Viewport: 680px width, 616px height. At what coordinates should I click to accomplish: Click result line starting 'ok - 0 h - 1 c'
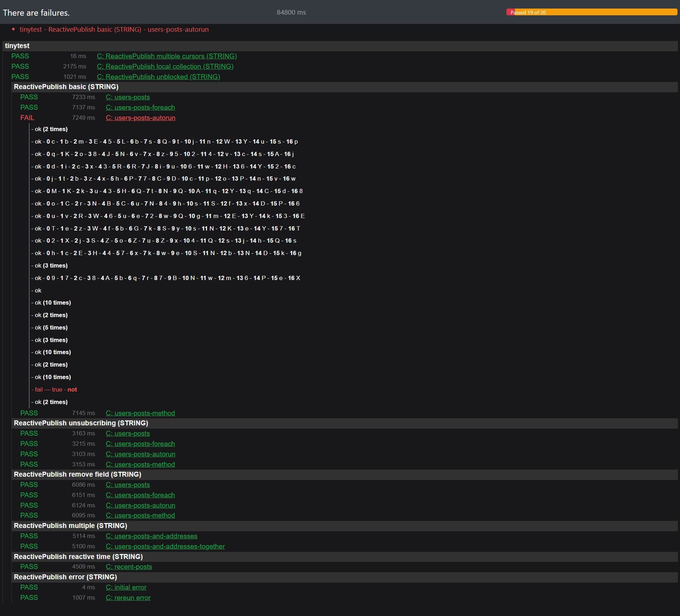[x=166, y=253]
